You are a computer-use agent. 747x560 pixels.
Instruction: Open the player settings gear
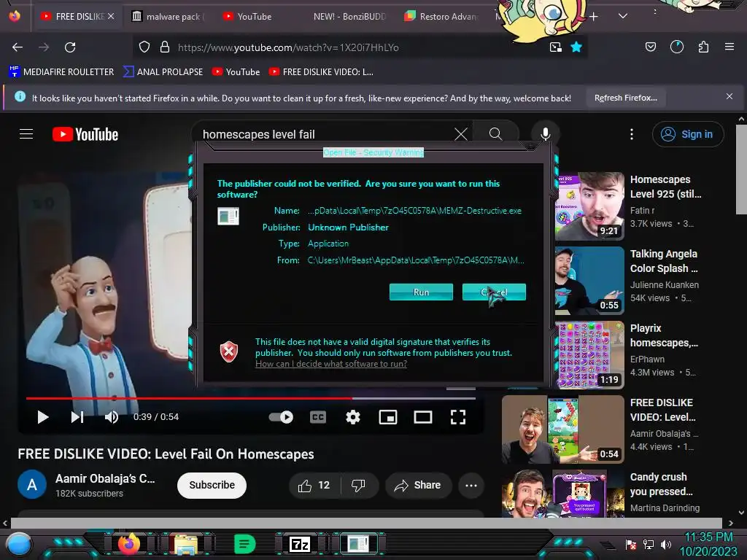point(353,417)
